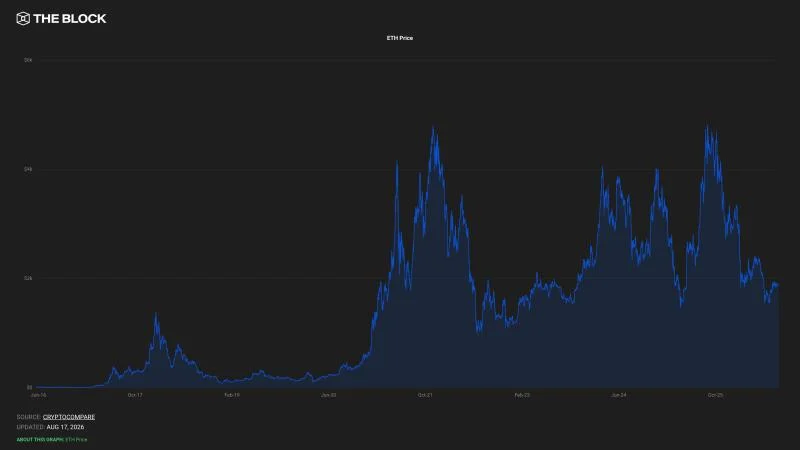Click the tall price peak near Oct-25
Screen dimensions: 800x450
[x=707, y=126]
